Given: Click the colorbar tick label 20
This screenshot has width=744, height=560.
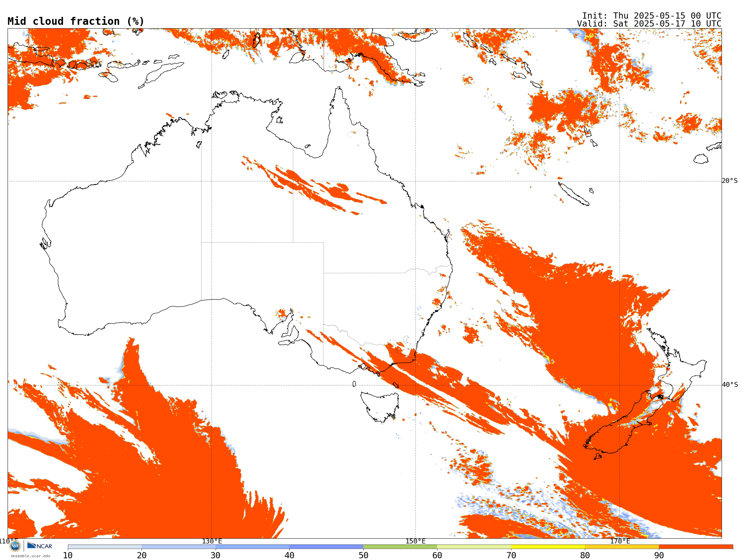Looking at the screenshot, I should [142, 555].
